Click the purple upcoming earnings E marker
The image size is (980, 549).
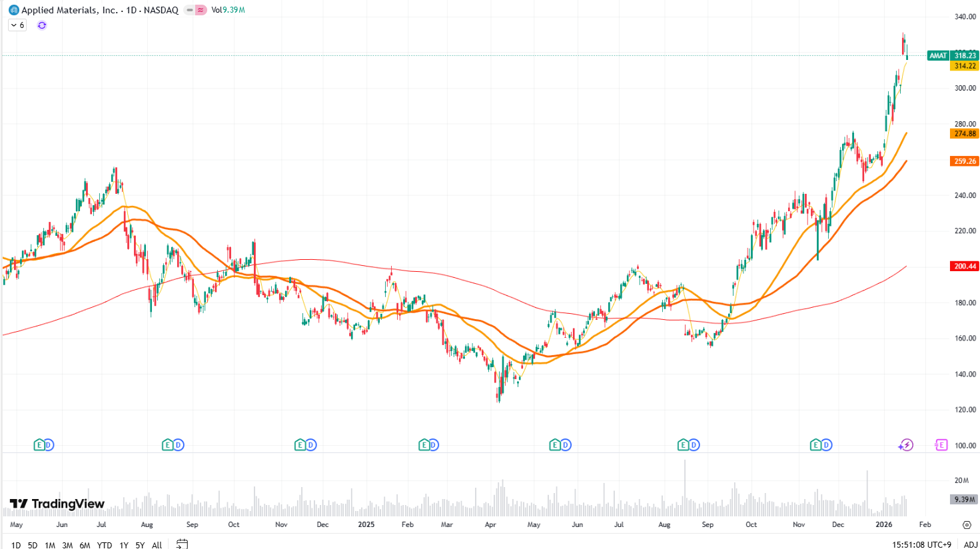click(941, 445)
